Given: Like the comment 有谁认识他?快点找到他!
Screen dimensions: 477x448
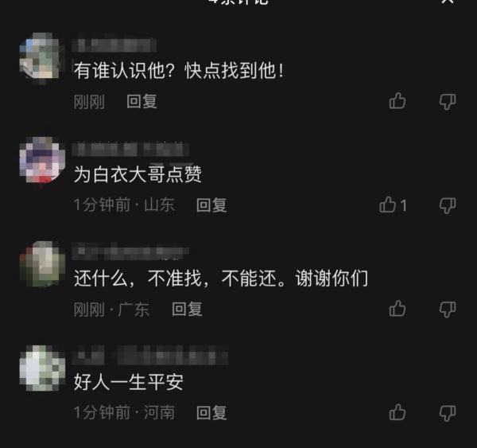Looking at the screenshot, I should pyautogui.click(x=397, y=101).
